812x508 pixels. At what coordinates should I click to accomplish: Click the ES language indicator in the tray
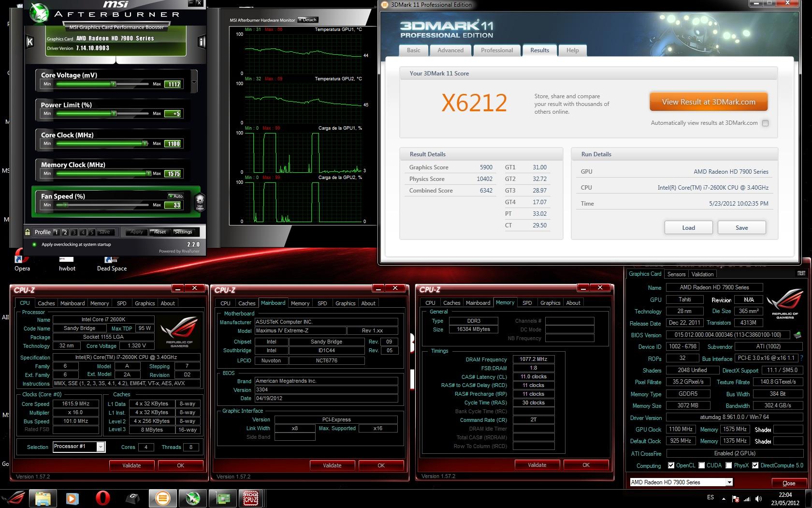(x=710, y=497)
